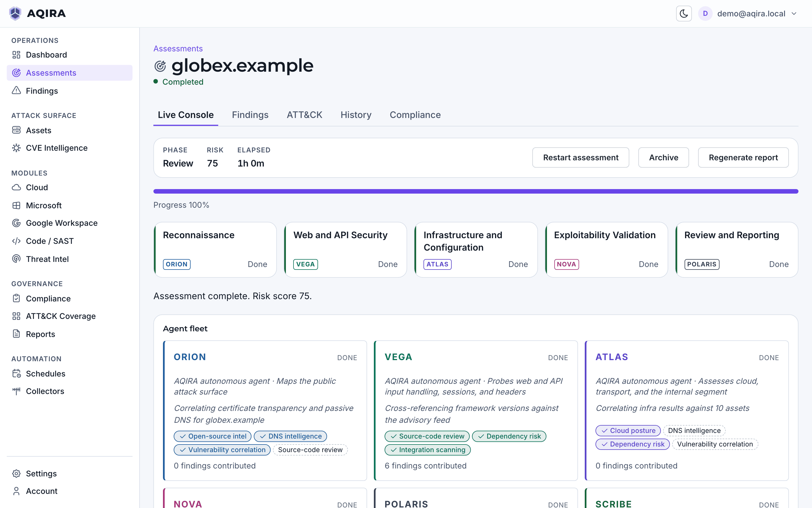812x508 pixels.
Task: Select the Exploitability Validation phase card
Action: [606, 250]
